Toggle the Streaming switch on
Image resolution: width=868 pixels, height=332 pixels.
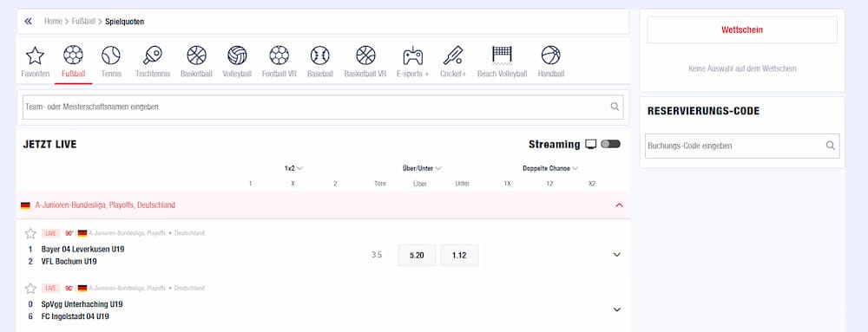[610, 144]
